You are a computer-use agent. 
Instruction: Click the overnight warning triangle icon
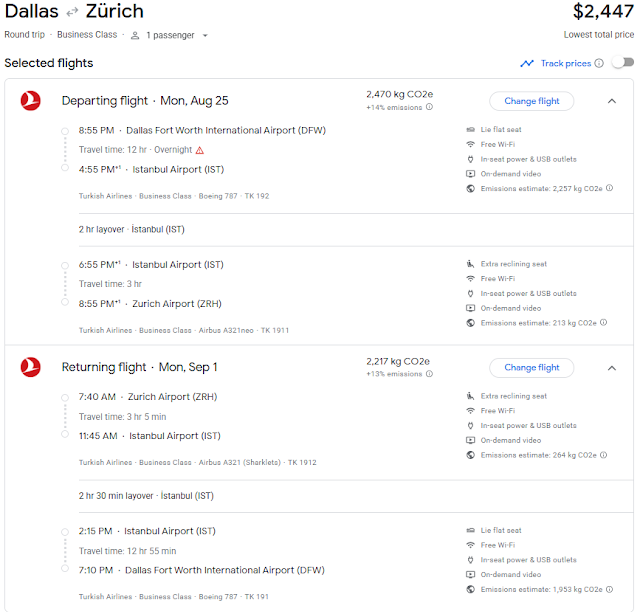[x=200, y=150]
